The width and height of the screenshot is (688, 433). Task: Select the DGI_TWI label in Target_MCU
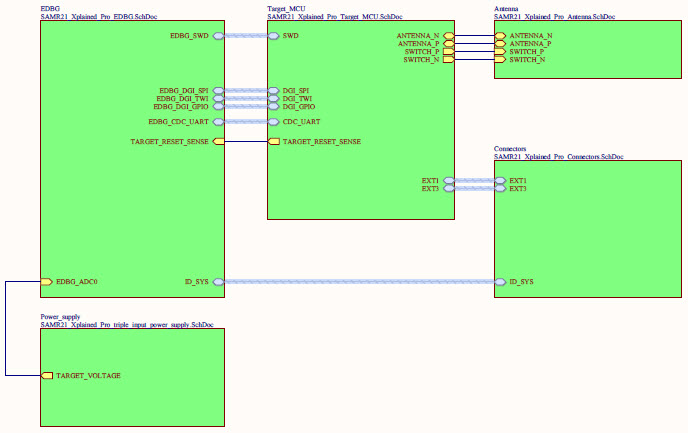coord(299,98)
